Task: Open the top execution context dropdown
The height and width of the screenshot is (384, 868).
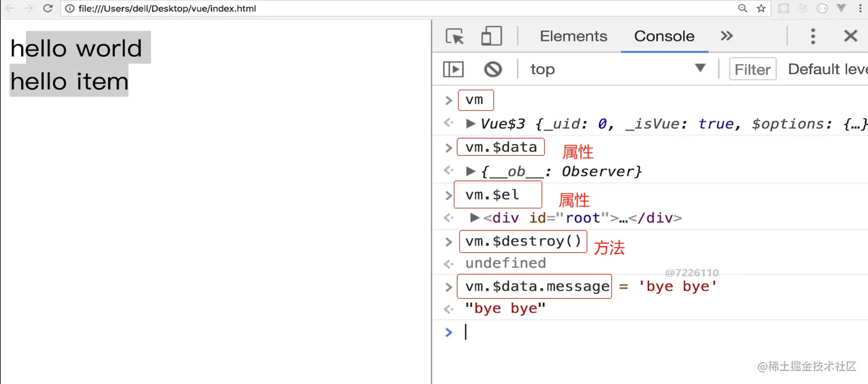Action: coord(617,69)
